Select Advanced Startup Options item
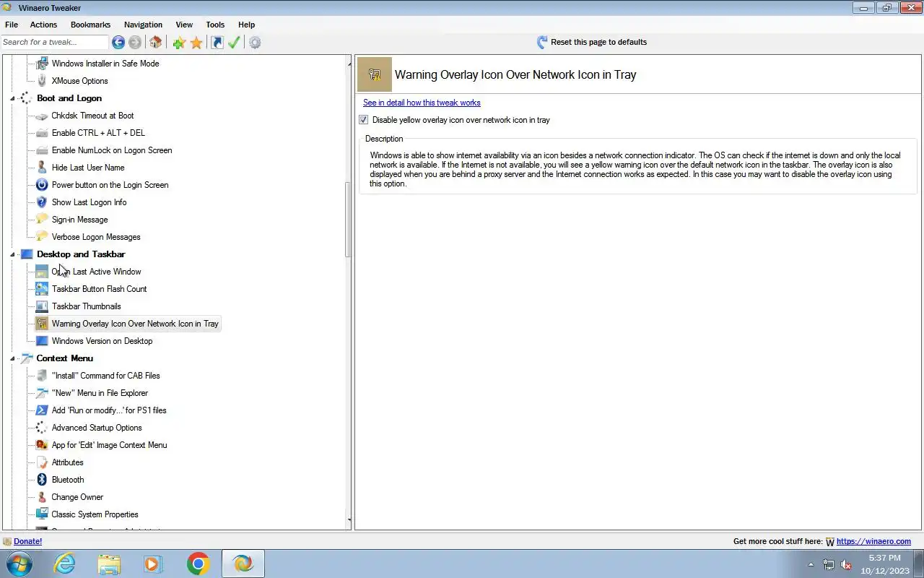Viewport: 924px width, 578px height. (97, 428)
